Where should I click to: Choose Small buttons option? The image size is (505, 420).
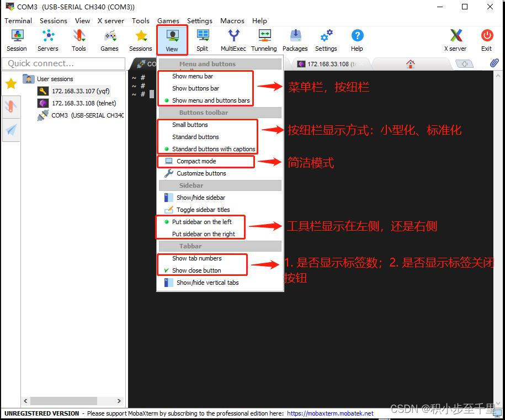[190, 125]
